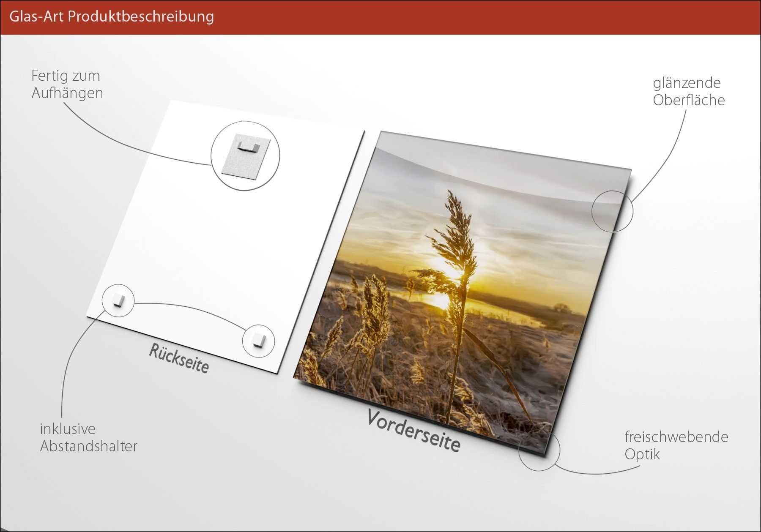The width and height of the screenshot is (761, 532).
Task: Click the reed sunset glass picture
Action: [462, 294]
